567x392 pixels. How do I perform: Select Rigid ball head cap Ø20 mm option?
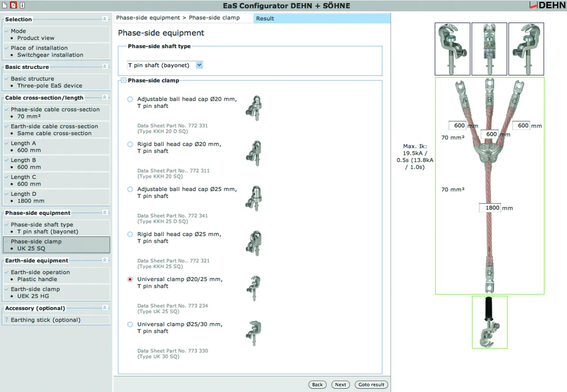pos(130,144)
